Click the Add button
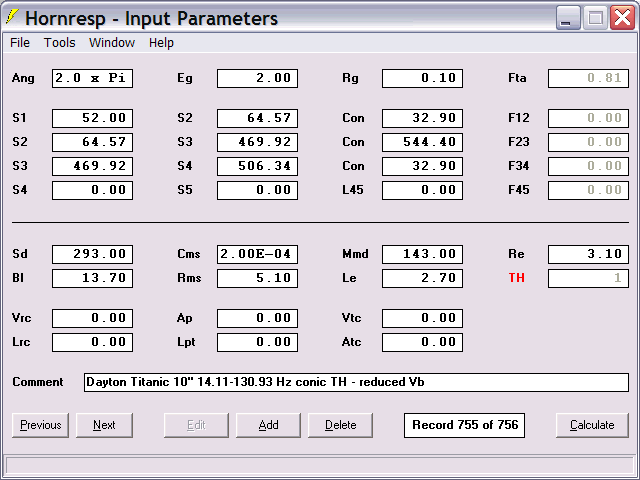640x480 pixels. [x=268, y=425]
